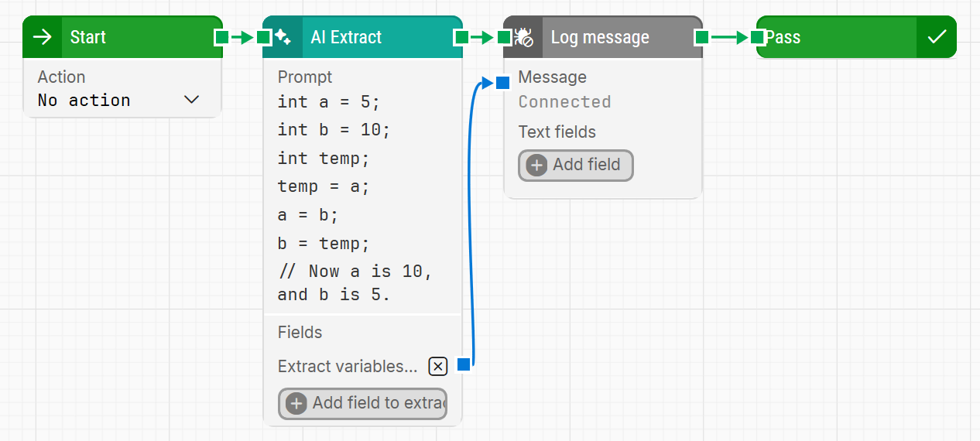Click the Start node arrow icon
Viewport: 980px width, 441px height.
[43, 37]
